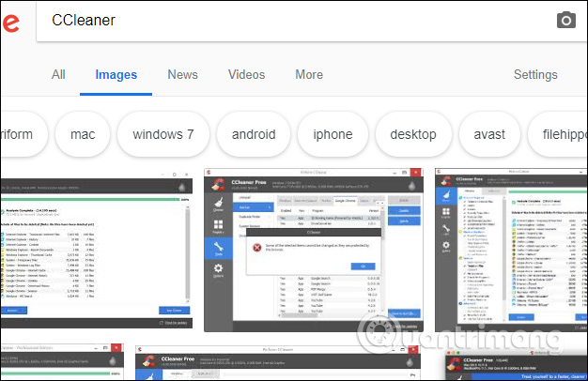Filter images by windows 7 chip
Image resolution: width=588 pixels, height=381 pixels.
coord(163,134)
